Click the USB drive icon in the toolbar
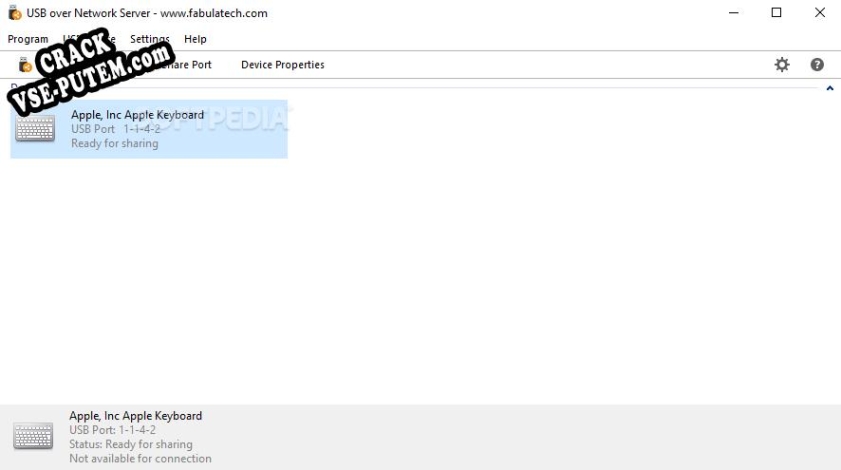The image size is (841, 470). click(26, 65)
